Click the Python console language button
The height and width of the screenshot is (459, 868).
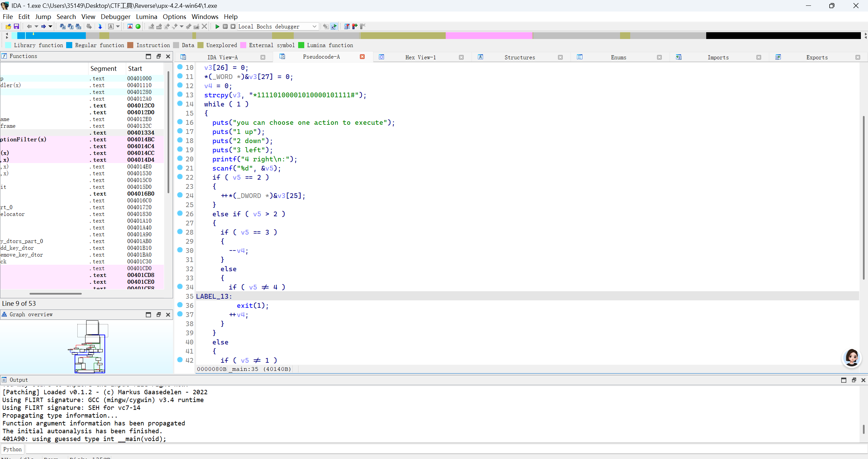(x=13, y=449)
